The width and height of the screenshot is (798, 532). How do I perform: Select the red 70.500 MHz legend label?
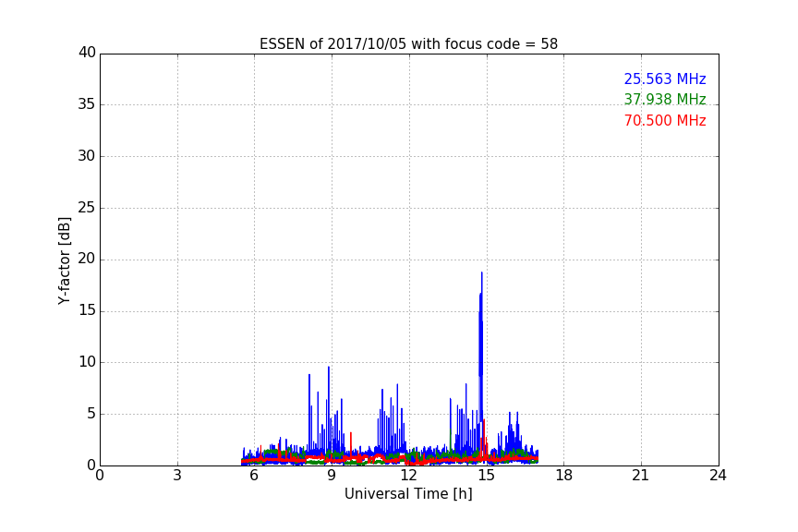(x=665, y=121)
